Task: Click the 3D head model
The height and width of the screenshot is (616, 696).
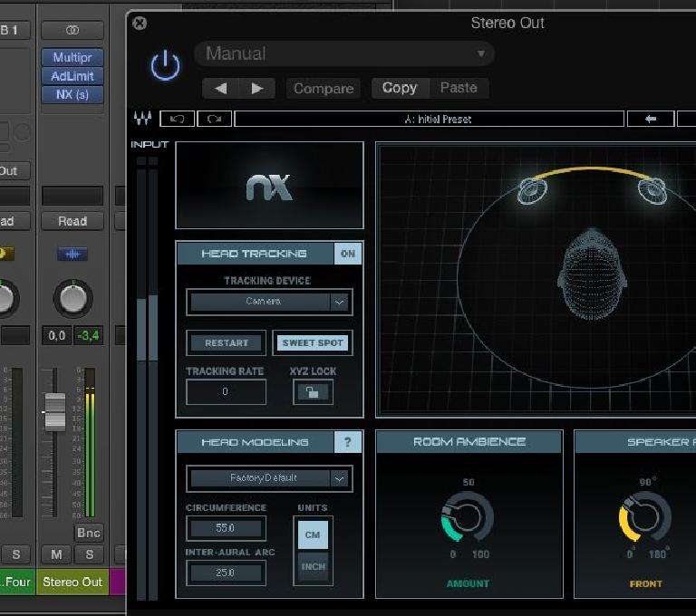Action: click(592, 274)
